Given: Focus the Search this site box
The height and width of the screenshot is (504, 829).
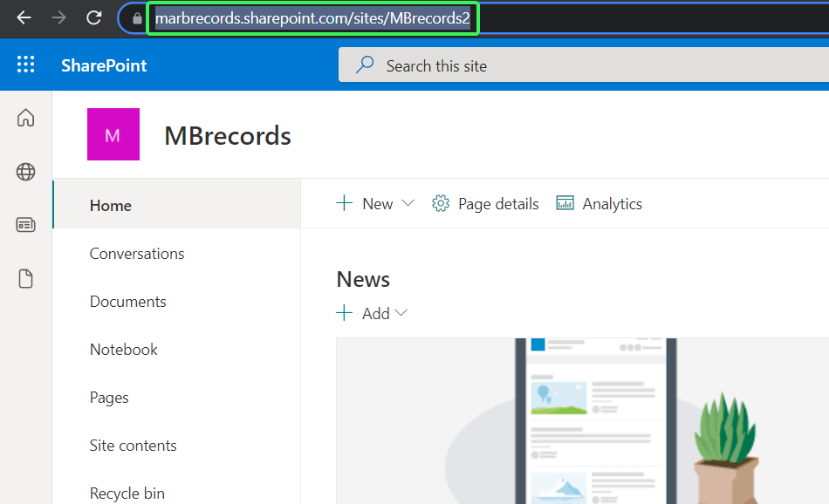Looking at the screenshot, I should coord(584,65).
